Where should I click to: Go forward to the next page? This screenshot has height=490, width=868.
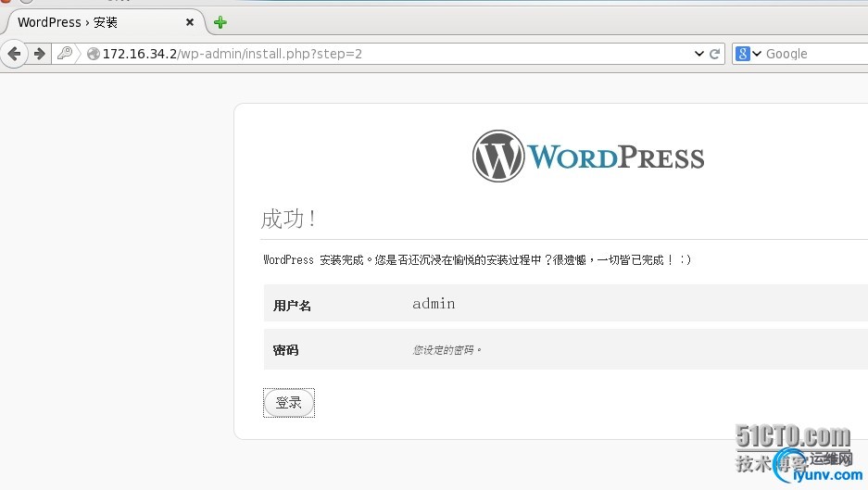[x=39, y=54]
